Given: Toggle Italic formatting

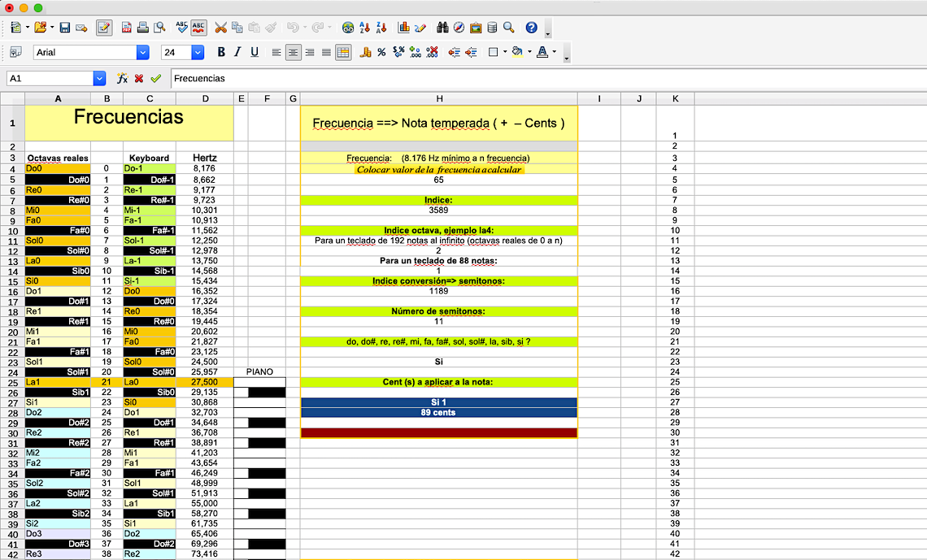Looking at the screenshot, I should click(237, 52).
